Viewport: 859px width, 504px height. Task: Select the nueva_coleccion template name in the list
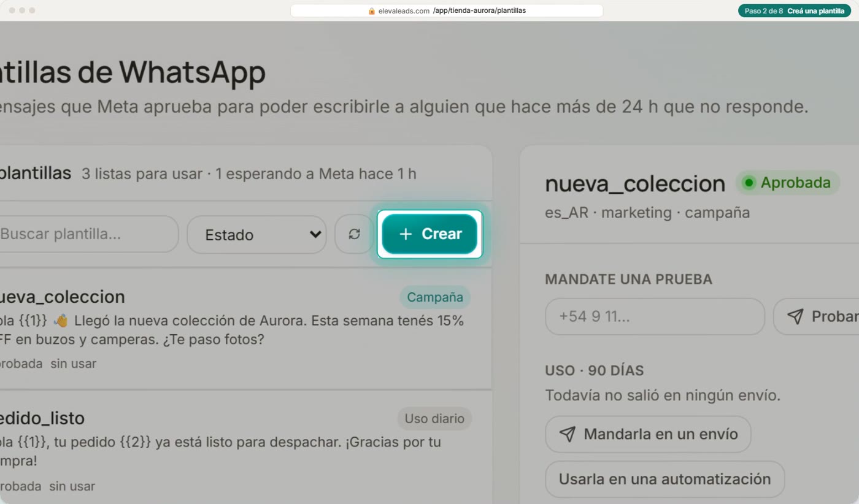(x=63, y=297)
